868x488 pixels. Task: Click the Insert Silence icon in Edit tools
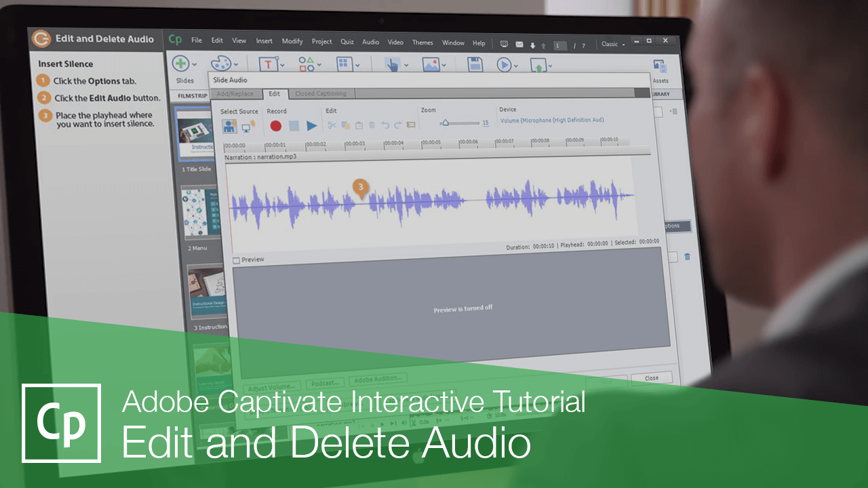click(410, 123)
